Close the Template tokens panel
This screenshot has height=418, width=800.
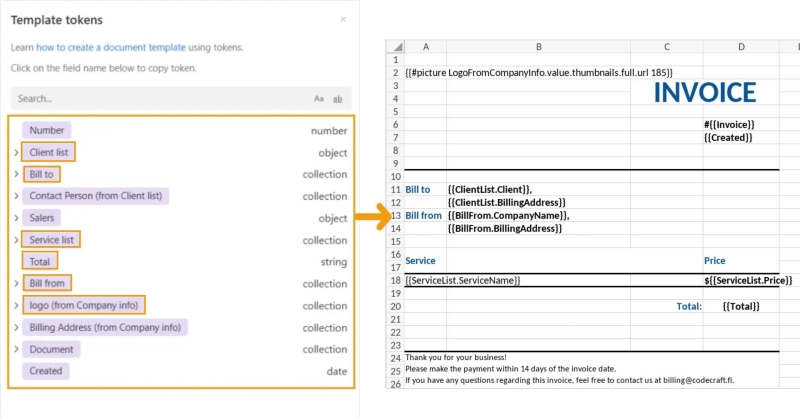pyautogui.click(x=343, y=19)
